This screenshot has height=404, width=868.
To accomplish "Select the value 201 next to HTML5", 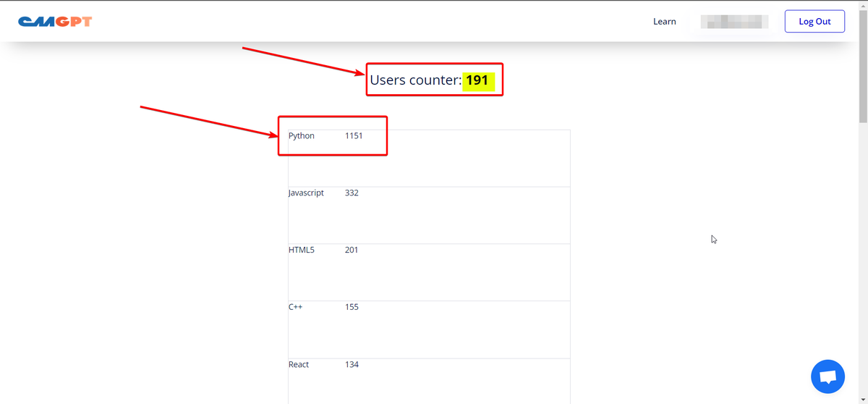I will (352, 251).
